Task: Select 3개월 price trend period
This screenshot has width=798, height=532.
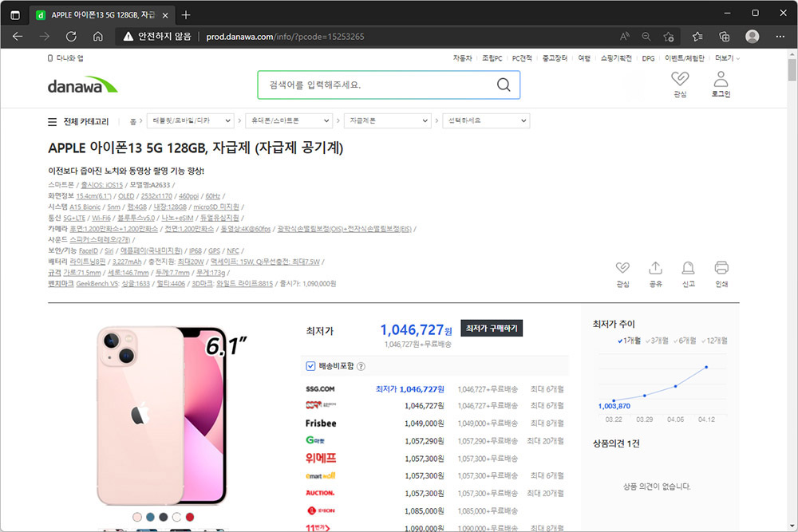Action: tap(657, 341)
